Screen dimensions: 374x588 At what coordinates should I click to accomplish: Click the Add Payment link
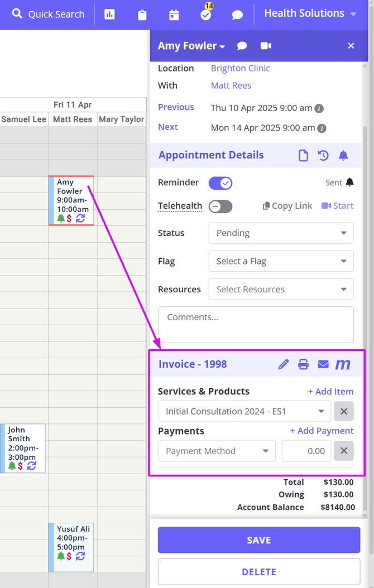click(x=322, y=431)
